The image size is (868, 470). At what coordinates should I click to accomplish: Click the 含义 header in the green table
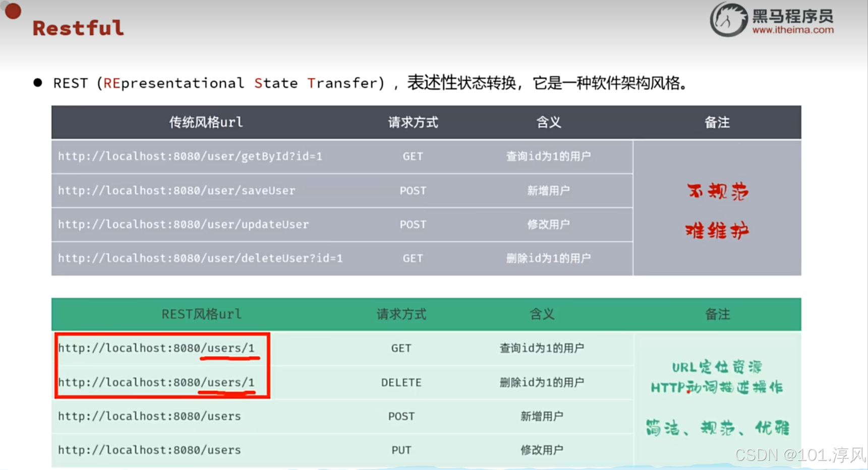(x=542, y=315)
